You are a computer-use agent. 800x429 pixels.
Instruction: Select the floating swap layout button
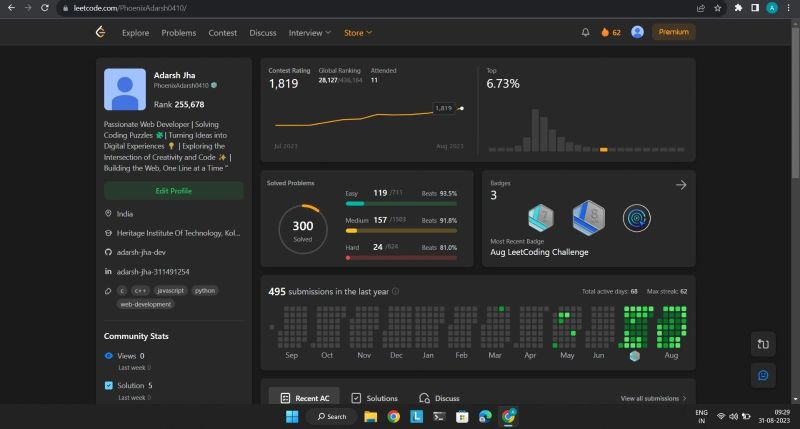[x=763, y=344]
